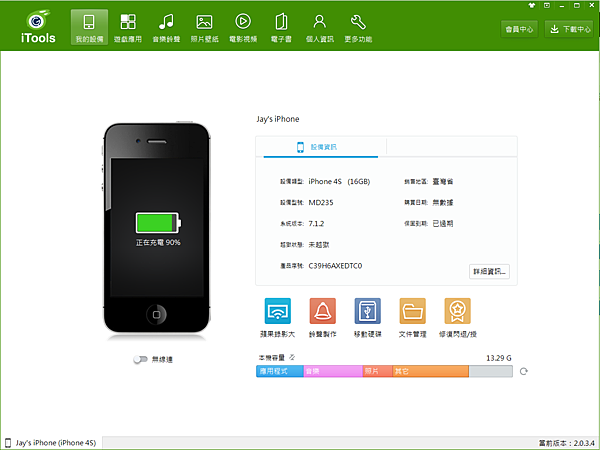Click the iPhone 4S (16GB) device type text
This screenshot has width=600, height=450.
[x=339, y=181]
